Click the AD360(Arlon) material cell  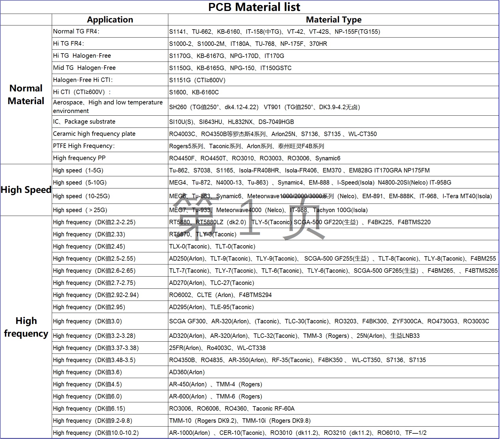tap(333, 372)
